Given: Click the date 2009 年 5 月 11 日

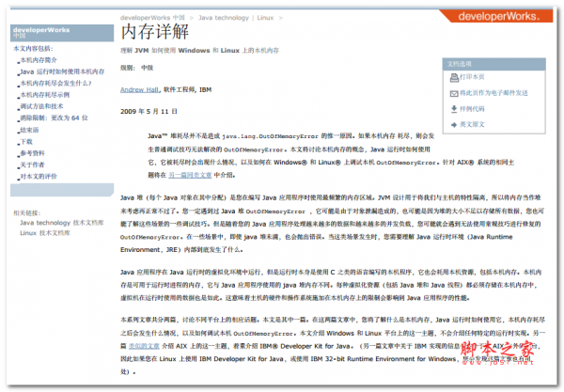Looking at the screenshot, I should pos(149,112).
